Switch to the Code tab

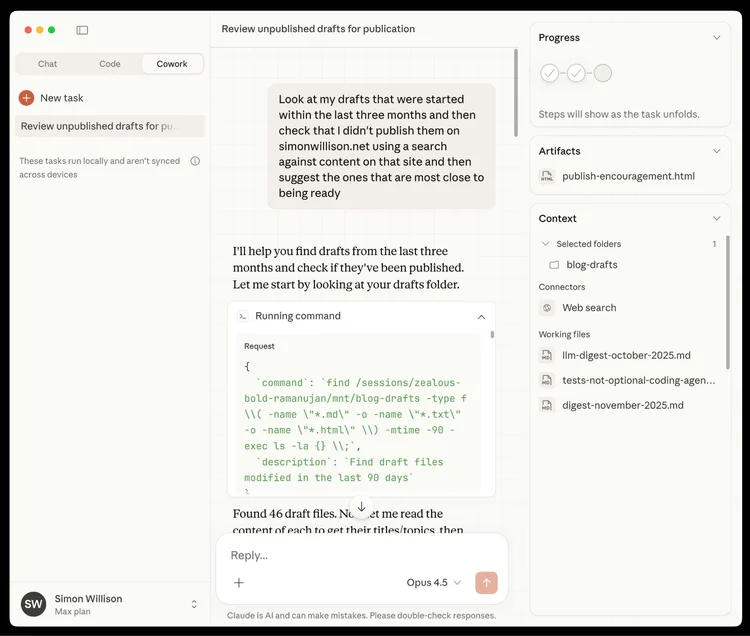(x=110, y=64)
